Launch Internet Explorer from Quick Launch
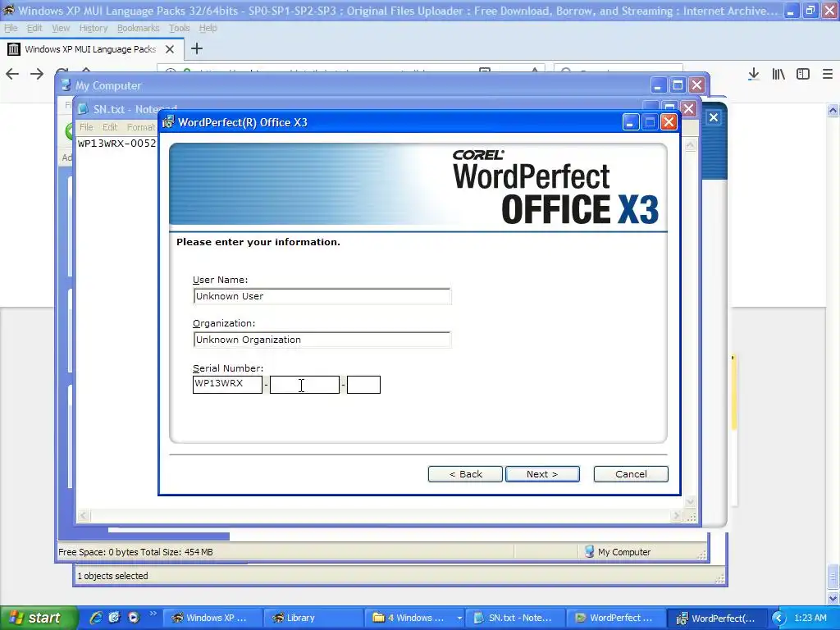This screenshot has width=840, height=630. tap(96, 618)
